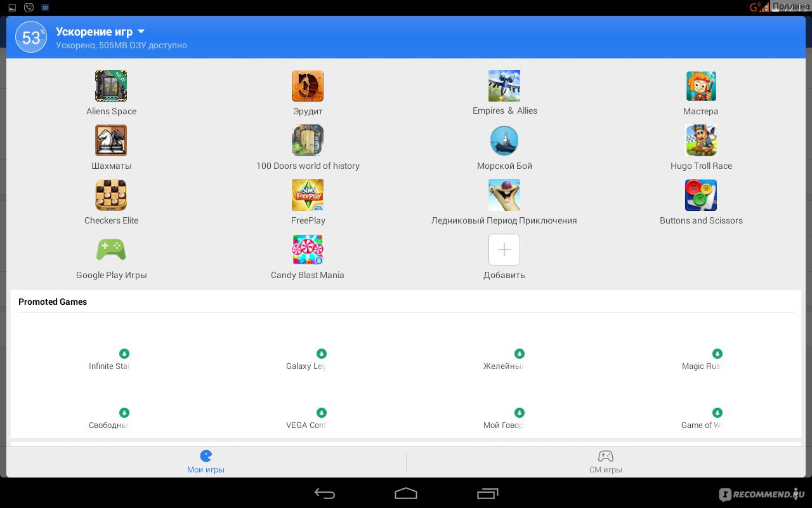
Task: Open Checkers Elite game icon
Action: click(111, 195)
